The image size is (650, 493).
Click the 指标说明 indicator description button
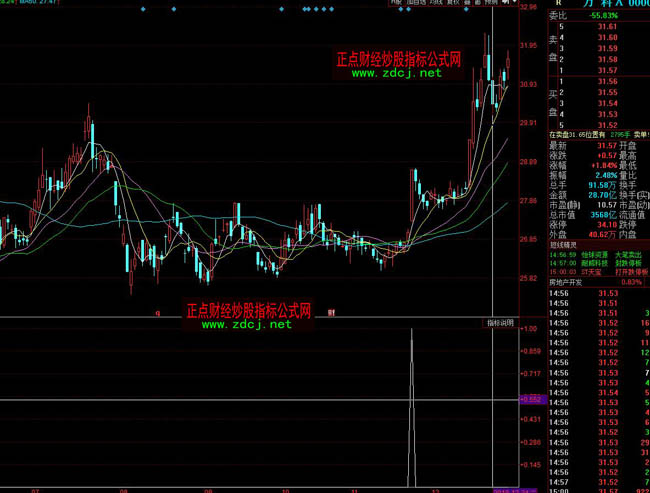(499, 323)
